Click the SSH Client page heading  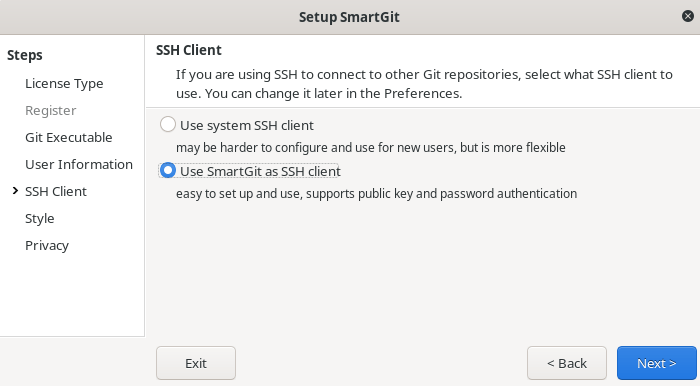(x=189, y=50)
